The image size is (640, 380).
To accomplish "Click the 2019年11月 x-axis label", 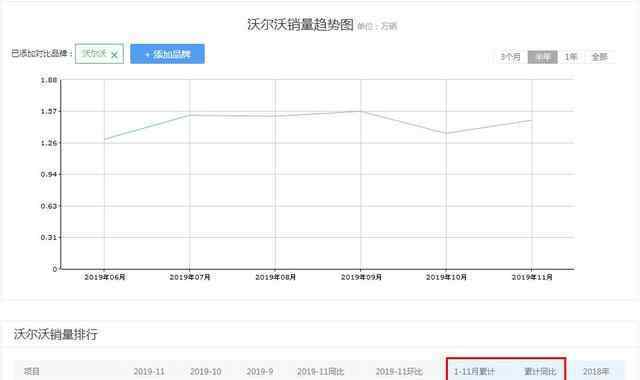I will tap(532, 277).
